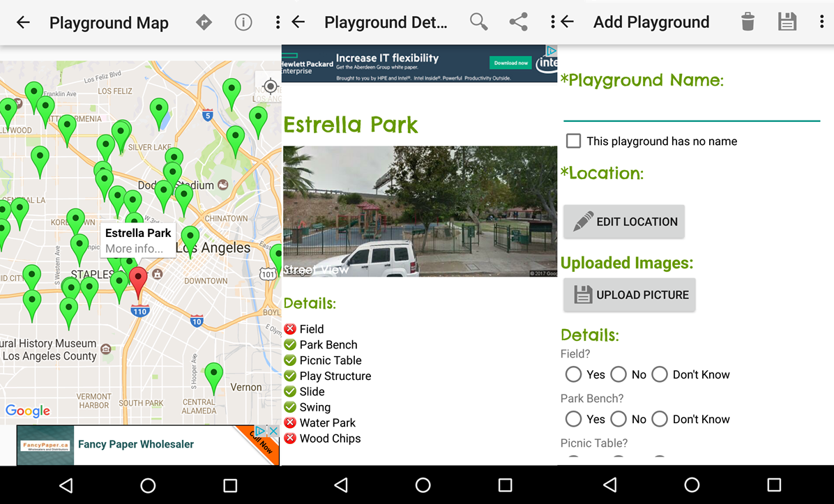The height and width of the screenshot is (504, 834).
Task: Select 'No' for Park Bench question
Action: click(x=619, y=420)
